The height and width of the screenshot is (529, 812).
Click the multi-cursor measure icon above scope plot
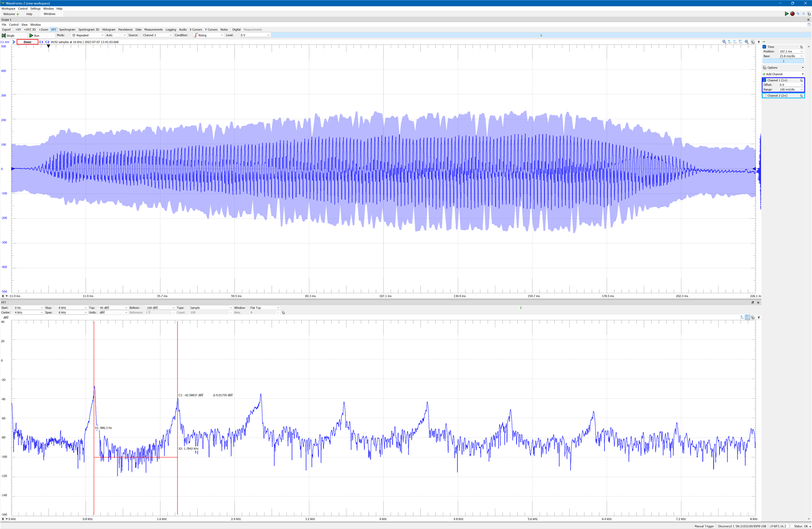[x=741, y=42]
